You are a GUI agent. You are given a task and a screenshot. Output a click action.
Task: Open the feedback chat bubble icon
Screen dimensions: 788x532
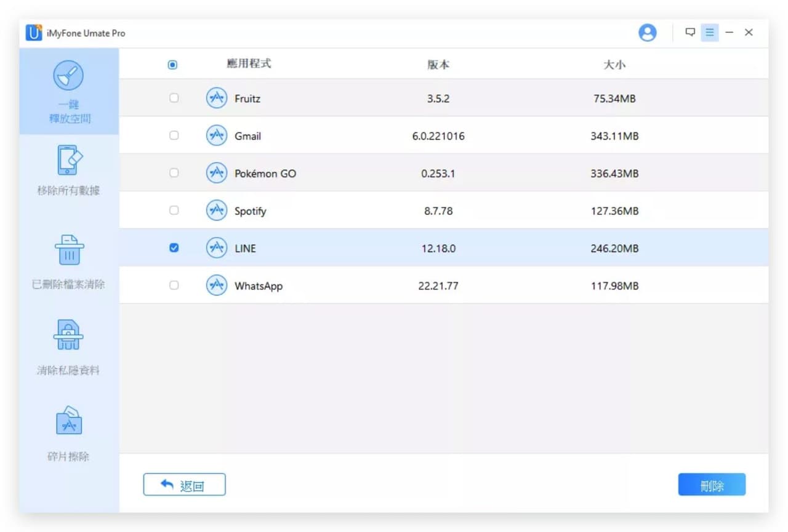pyautogui.click(x=690, y=32)
